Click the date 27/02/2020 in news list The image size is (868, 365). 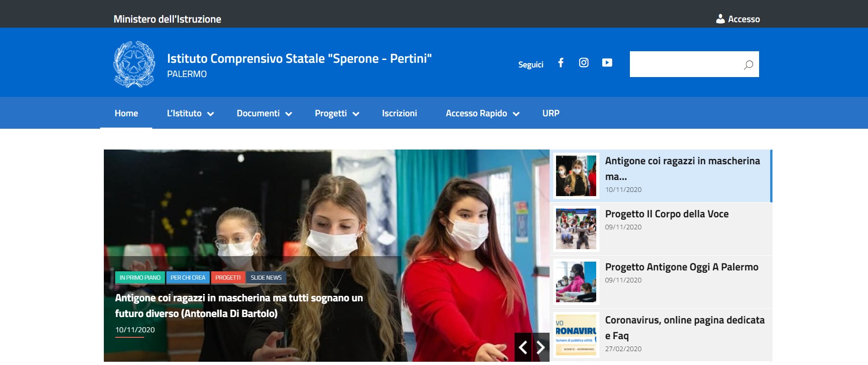tap(623, 349)
